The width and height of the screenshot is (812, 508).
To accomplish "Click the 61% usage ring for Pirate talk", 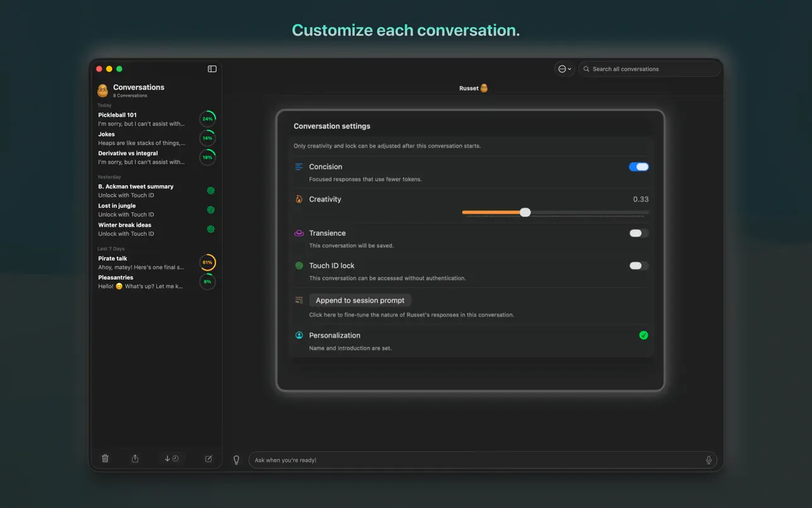I will [x=208, y=262].
